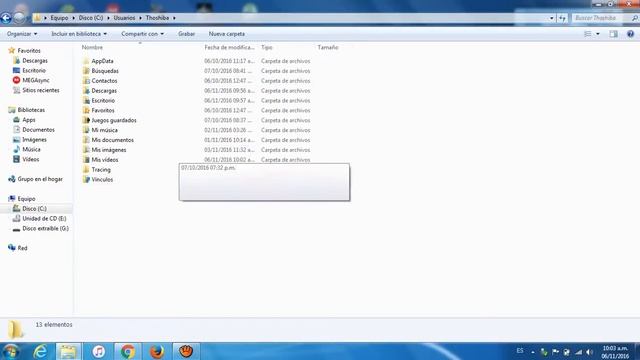Open the view options dropdown arrow

pos(598,34)
